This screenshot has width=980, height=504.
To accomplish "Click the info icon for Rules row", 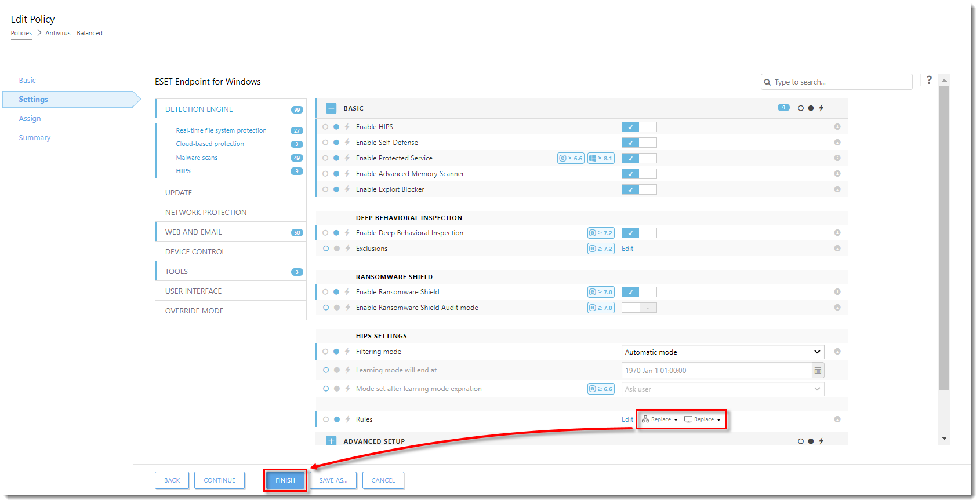I will pyautogui.click(x=837, y=419).
